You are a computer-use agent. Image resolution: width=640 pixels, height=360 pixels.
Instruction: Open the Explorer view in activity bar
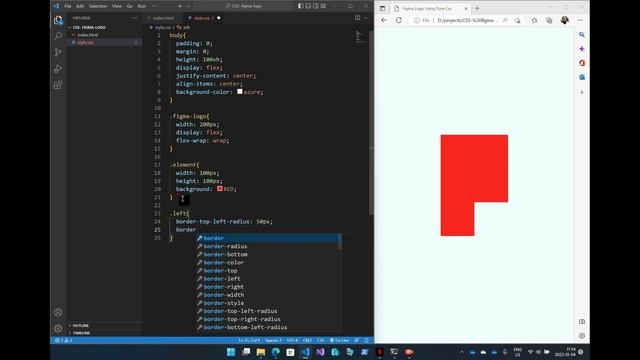coord(58,20)
